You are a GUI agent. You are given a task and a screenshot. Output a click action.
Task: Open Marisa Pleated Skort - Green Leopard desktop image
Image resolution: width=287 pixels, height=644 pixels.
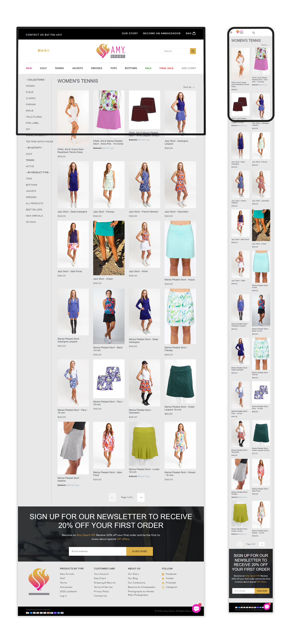point(180,381)
